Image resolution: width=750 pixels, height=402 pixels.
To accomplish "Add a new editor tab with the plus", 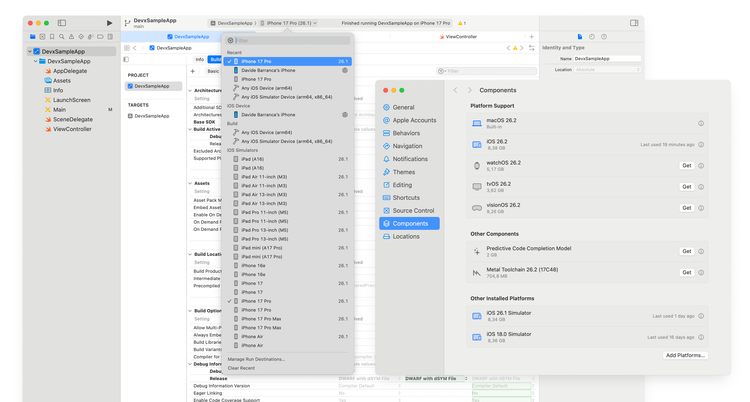I will pos(531,36).
